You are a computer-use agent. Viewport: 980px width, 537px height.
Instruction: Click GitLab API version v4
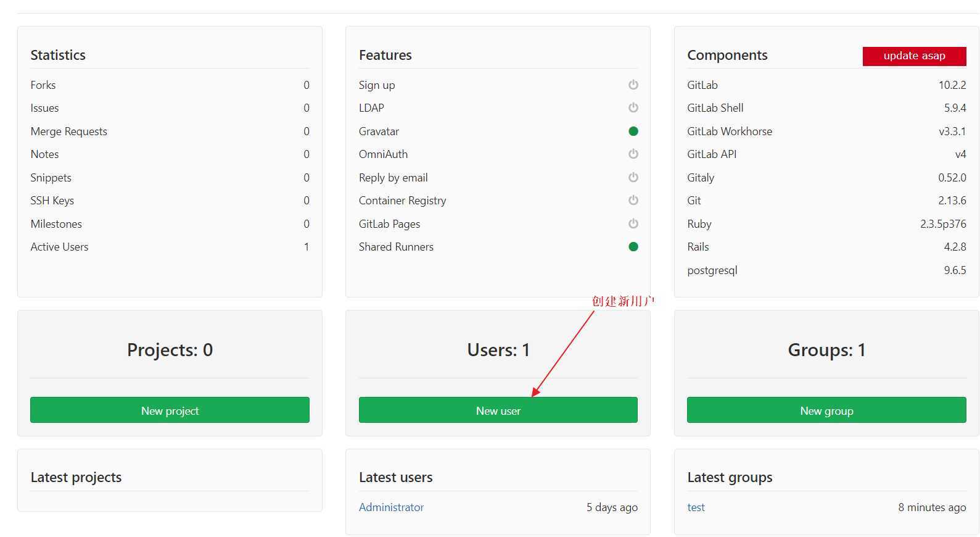pyautogui.click(x=960, y=154)
